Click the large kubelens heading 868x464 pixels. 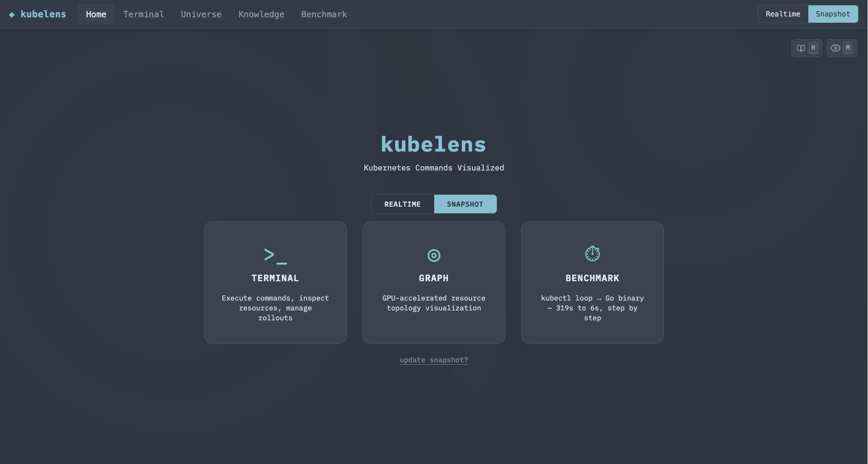[x=434, y=145]
